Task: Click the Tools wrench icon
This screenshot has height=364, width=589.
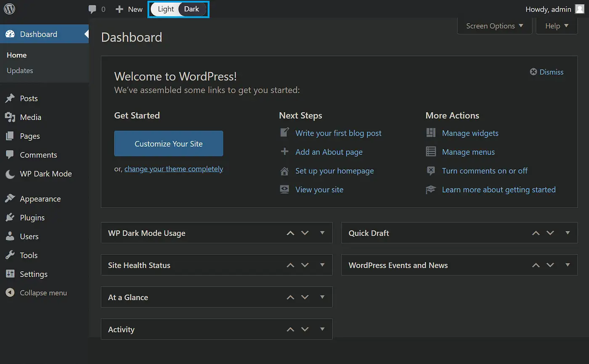Action: tap(10, 255)
